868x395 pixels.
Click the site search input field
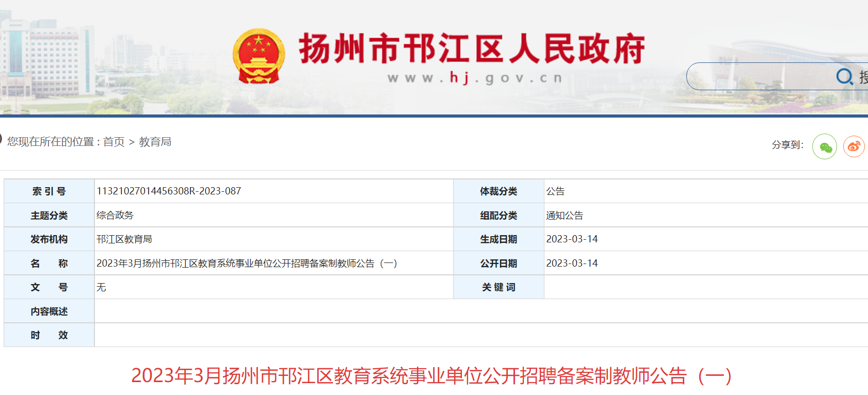(777, 76)
